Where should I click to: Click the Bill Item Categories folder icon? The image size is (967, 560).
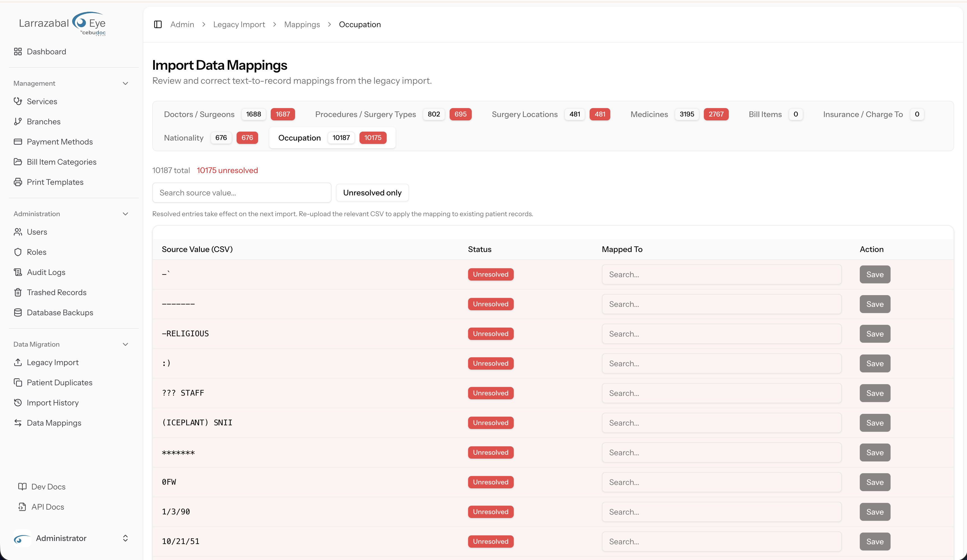(18, 162)
